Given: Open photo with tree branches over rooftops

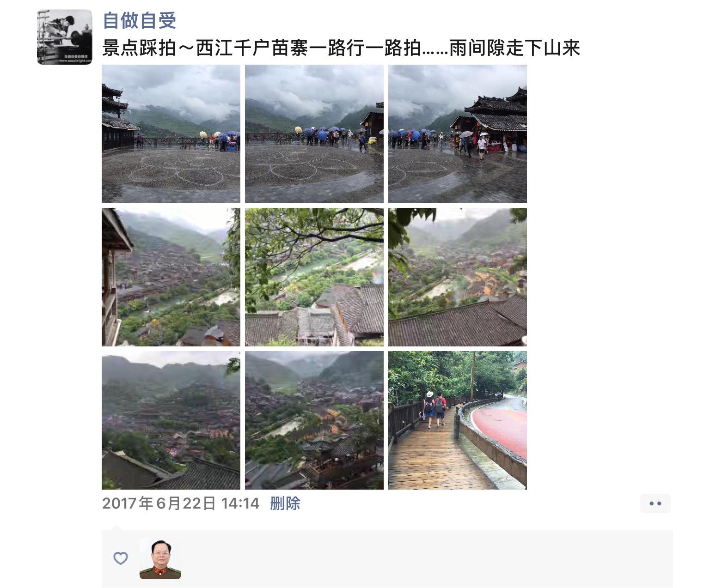Looking at the screenshot, I should click(x=314, y=277).
